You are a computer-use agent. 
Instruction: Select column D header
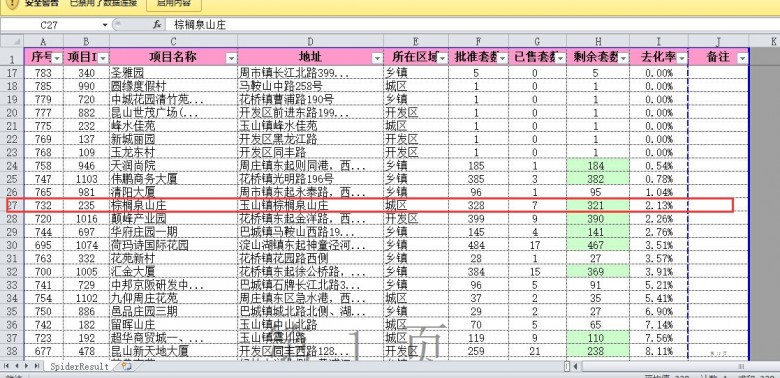click(310, 41)
